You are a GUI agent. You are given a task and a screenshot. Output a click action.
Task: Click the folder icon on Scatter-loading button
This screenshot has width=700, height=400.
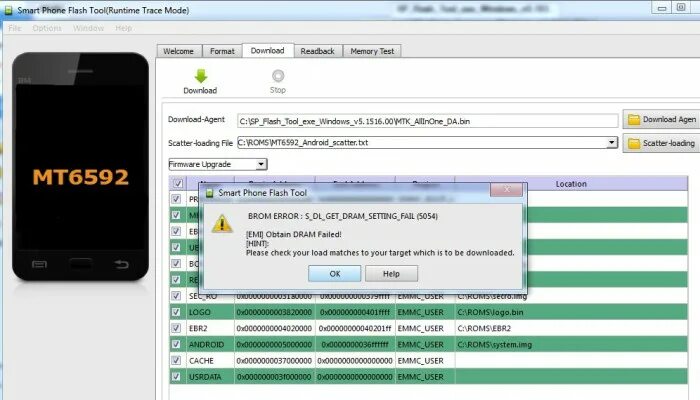(634, 143)
